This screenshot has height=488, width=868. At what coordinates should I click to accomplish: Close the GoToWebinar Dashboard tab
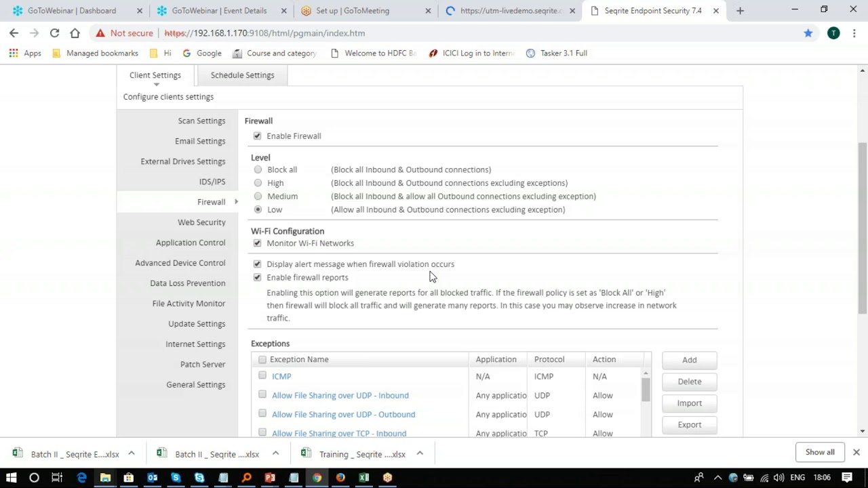pyautogui.click(x=140, y=11)
